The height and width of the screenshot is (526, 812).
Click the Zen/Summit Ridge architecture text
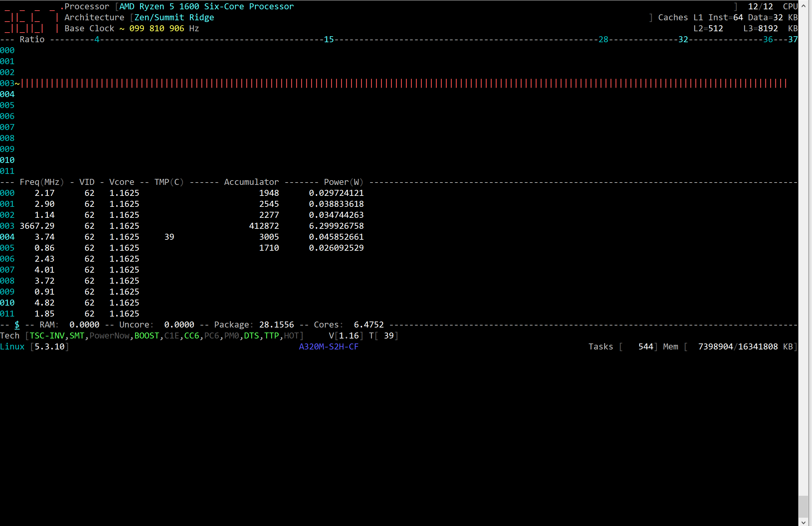click(174, 17)
